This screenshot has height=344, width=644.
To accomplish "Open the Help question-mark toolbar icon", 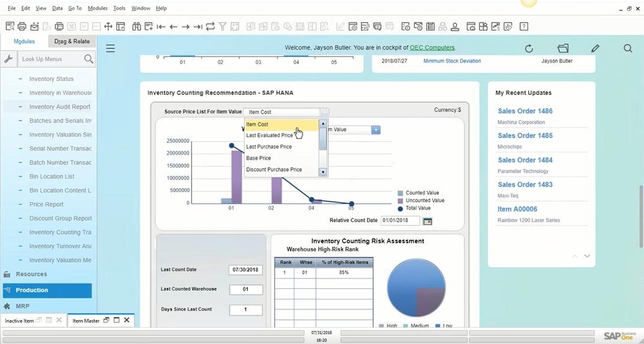I will [x=524, y=26].
